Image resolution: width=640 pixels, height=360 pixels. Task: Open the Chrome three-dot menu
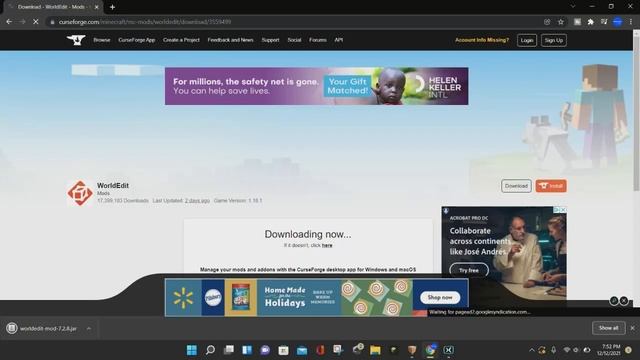(631, 22)
